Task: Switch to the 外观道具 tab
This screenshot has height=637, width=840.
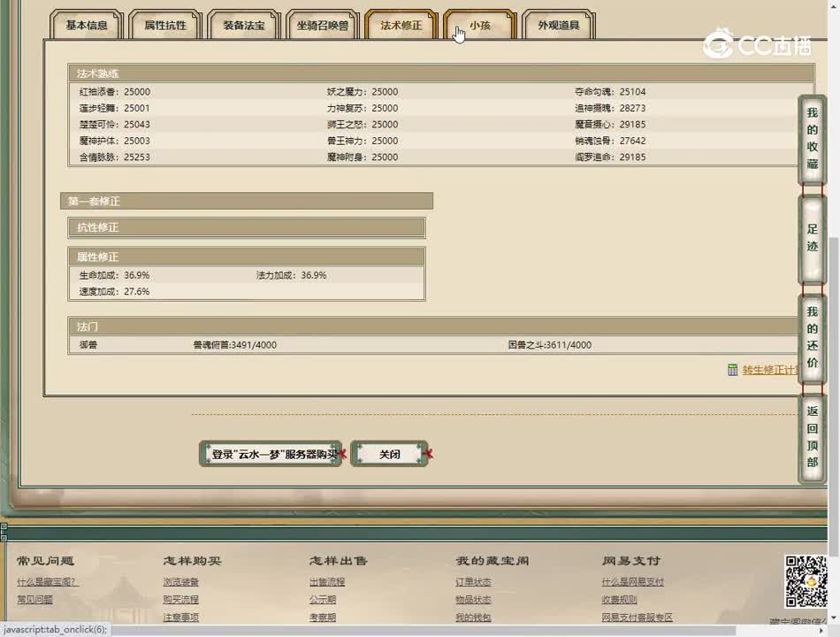Action: 559,26
